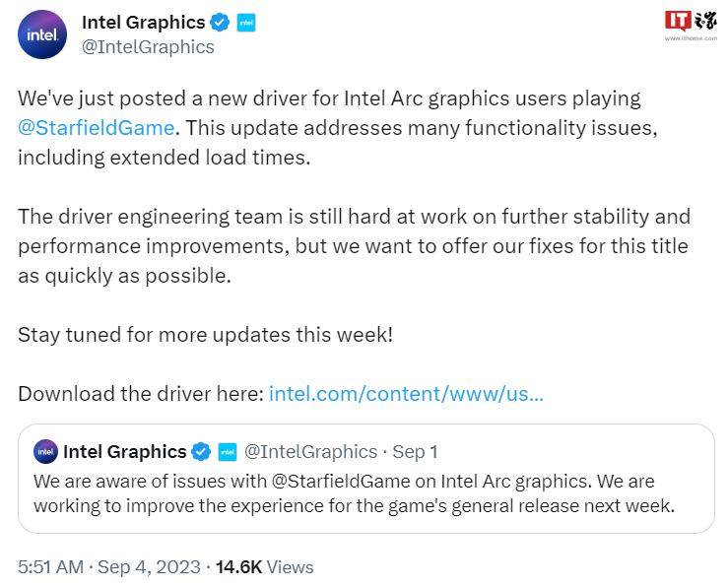Screen dimensions: 728x587
Task: Open the @IntelGraphics handle under the name
Action: pos(148,46)
